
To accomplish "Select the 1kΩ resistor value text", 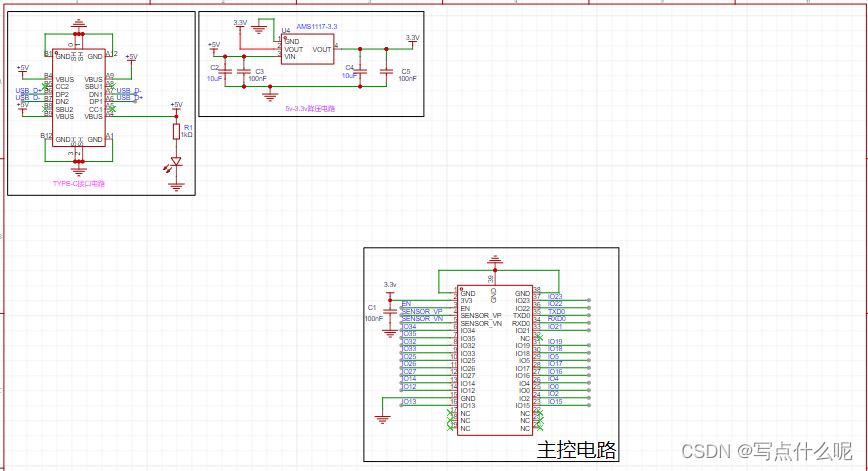I will (187, 134).
